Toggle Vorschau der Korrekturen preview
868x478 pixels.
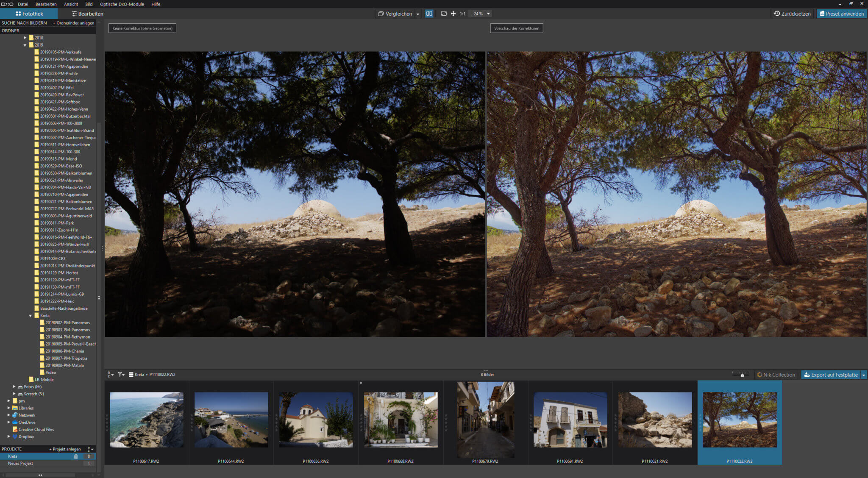[517, 28]
